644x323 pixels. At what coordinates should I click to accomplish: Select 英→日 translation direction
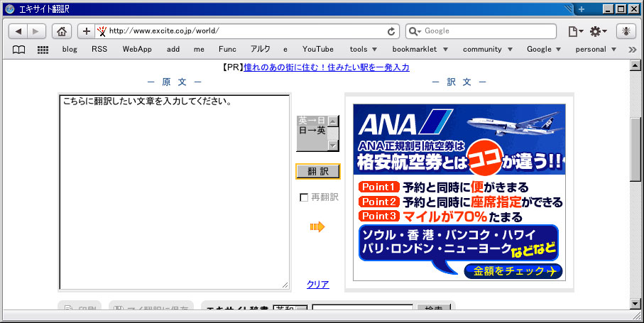point(312,120)
